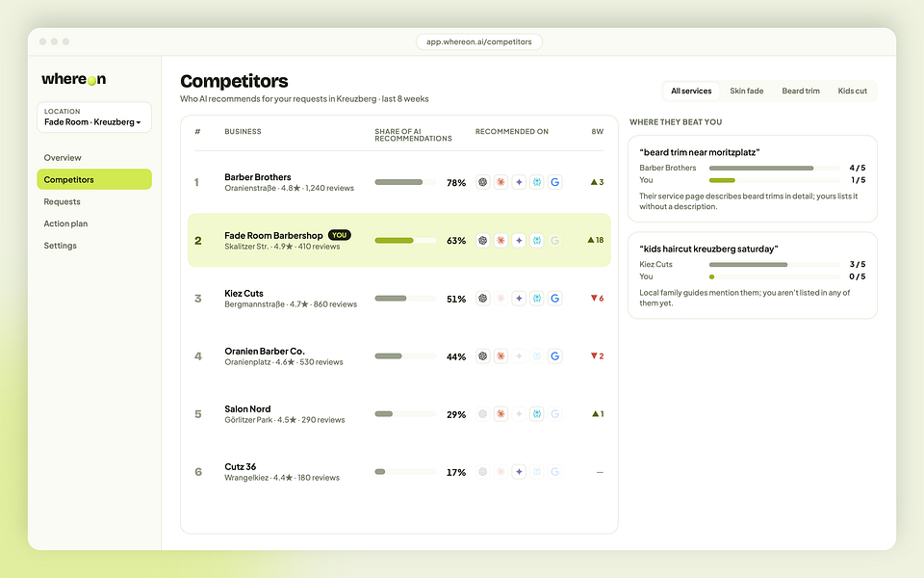Click the Perplexity icon in Barber Brothers row
The height and width of the screenshot is (578, 924).
click(x=537, y=182)
